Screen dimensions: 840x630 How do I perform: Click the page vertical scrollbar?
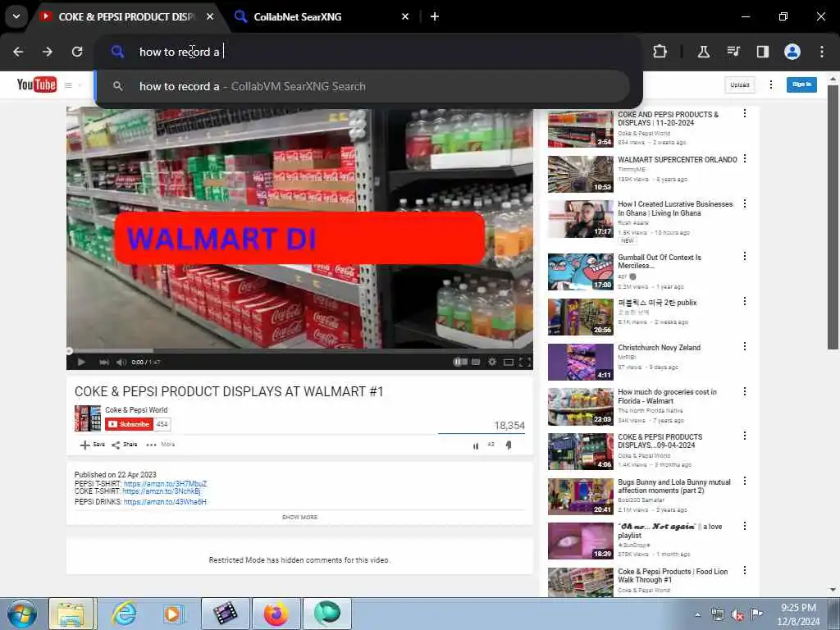pyautogui.click(x=833, y=217)
